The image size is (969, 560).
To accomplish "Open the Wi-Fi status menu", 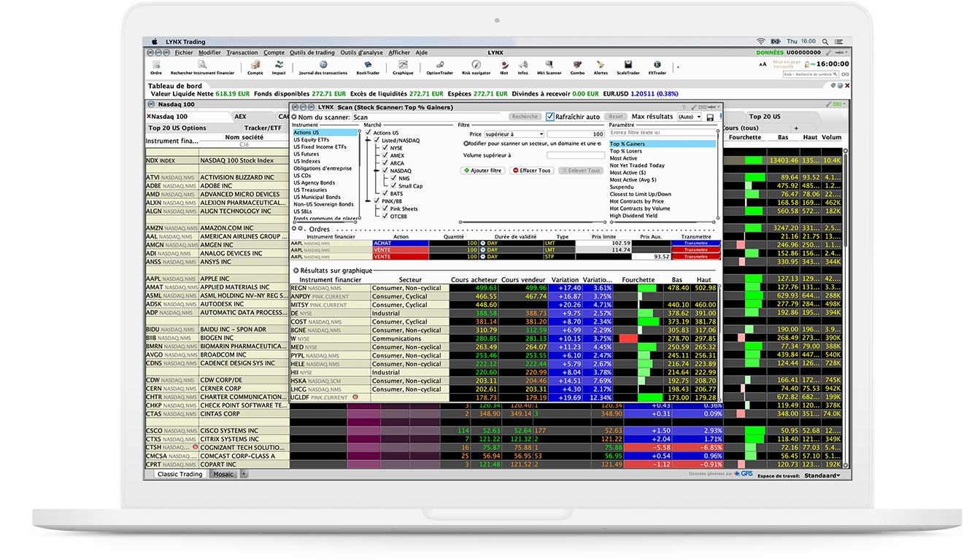I will 761,42.
